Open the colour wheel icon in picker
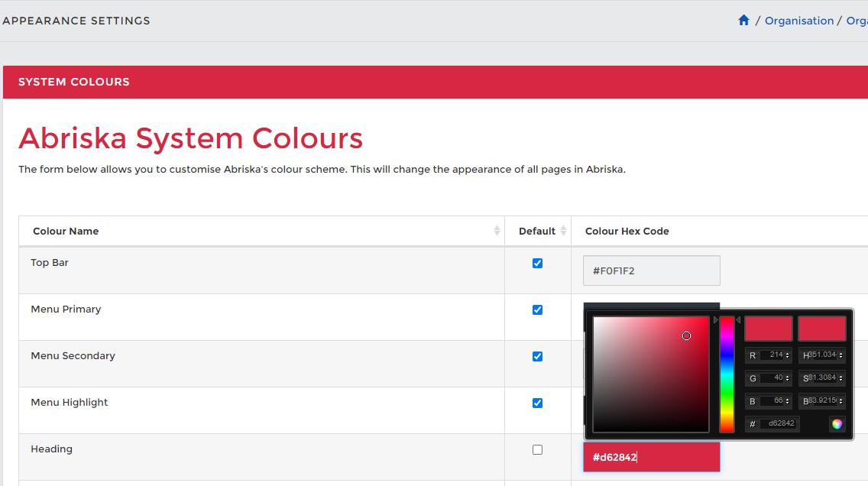 click(x=837, y=424)
